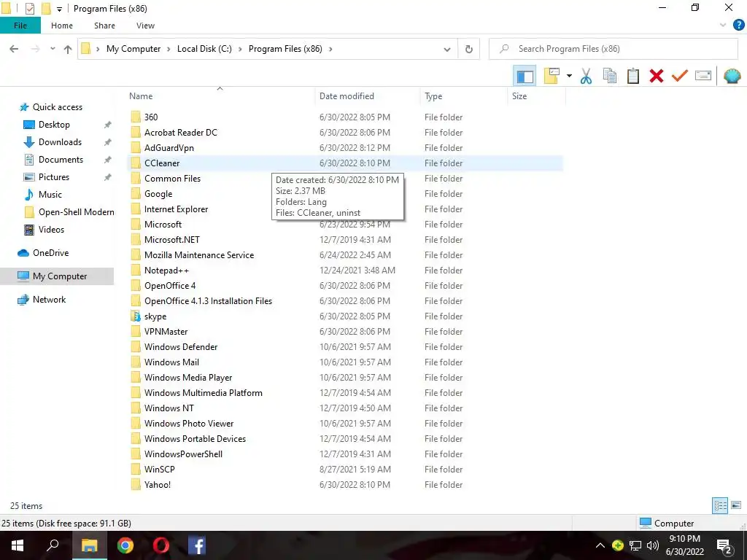This screenshot has width=747, height=560.
Task: Refresh the current folder view
Action: [469, 49]
